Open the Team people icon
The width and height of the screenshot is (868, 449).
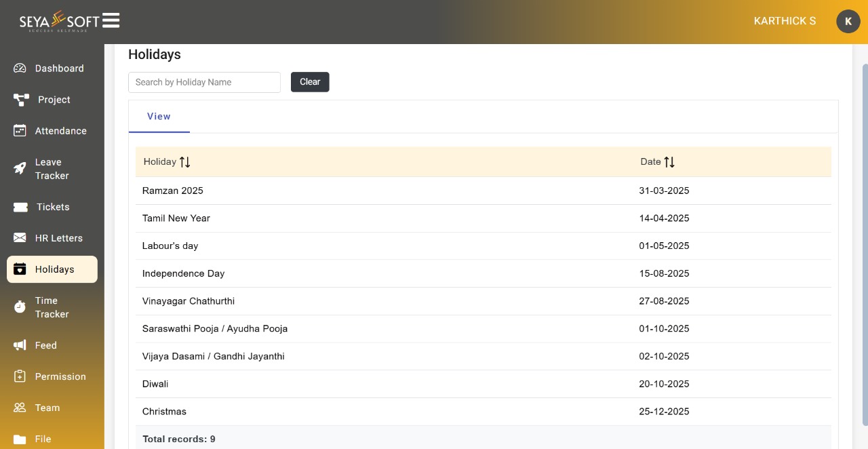coord(20,408)
